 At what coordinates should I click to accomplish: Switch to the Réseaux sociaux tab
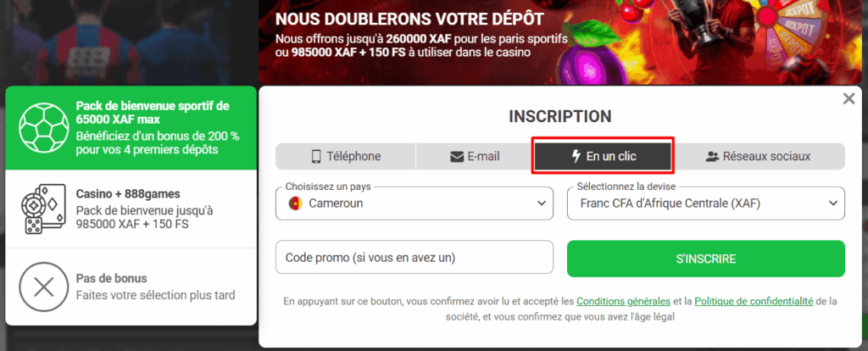(x=759, y=156)
